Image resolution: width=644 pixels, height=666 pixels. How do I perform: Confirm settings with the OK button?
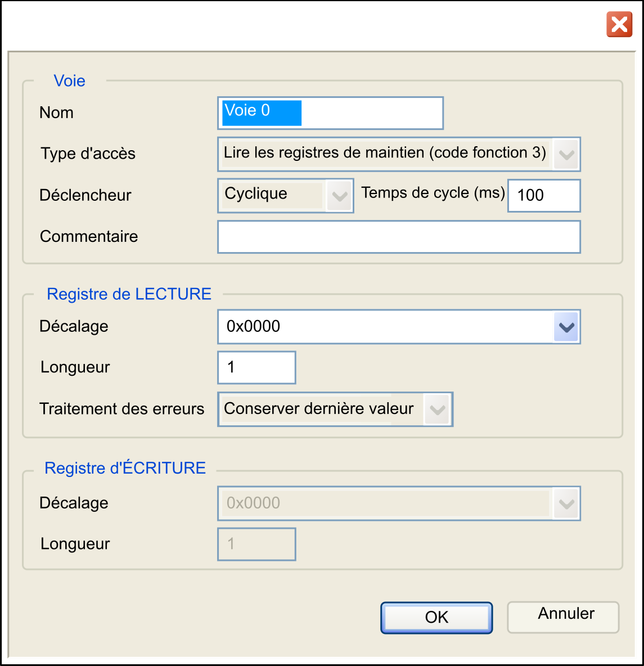[436, 618]
